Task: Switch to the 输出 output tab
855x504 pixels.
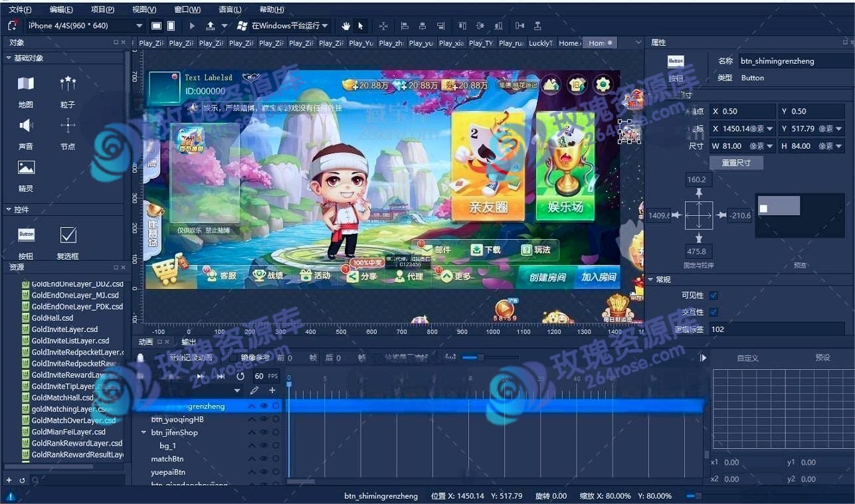Action: pos(189,342)
